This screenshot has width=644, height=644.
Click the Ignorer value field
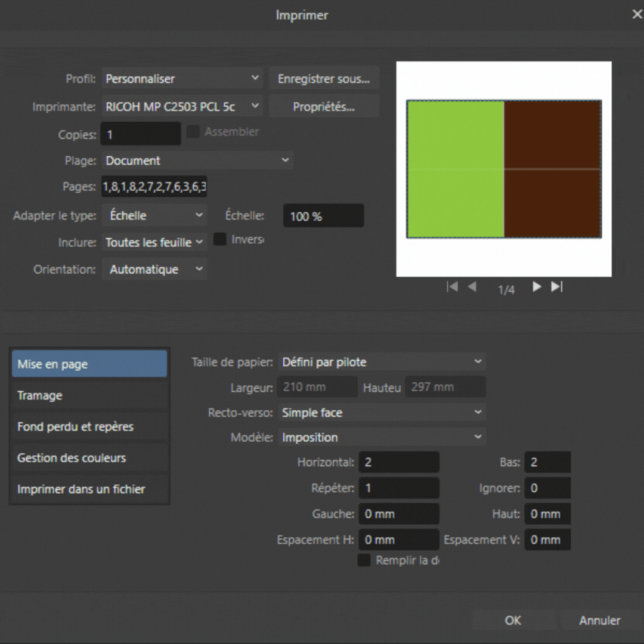coord(547,488)
